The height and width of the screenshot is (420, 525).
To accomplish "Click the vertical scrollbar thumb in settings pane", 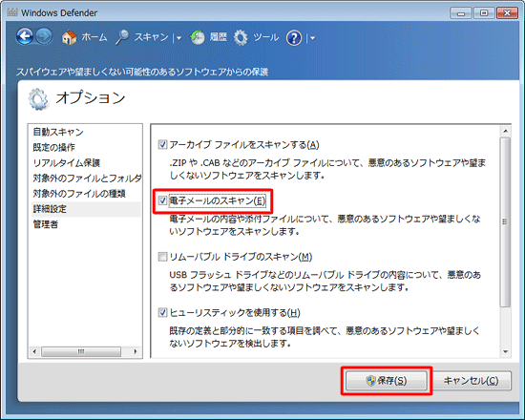I will [505, 221].
